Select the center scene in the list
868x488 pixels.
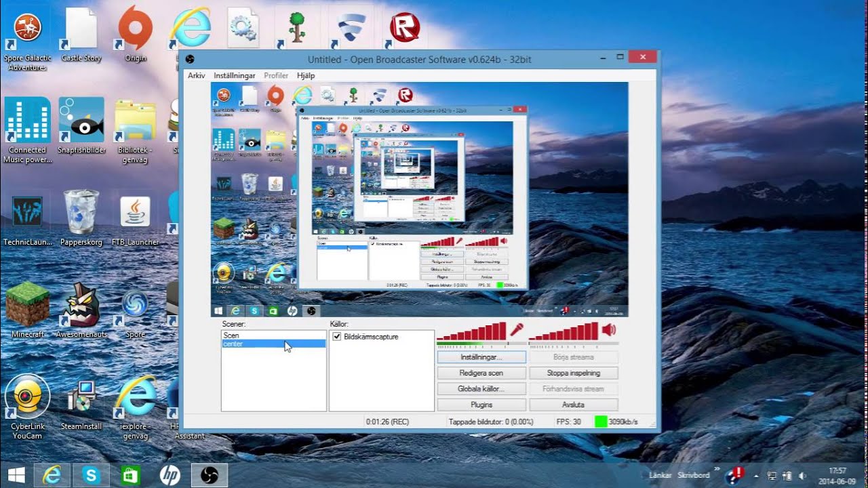(x=274, y=344)
